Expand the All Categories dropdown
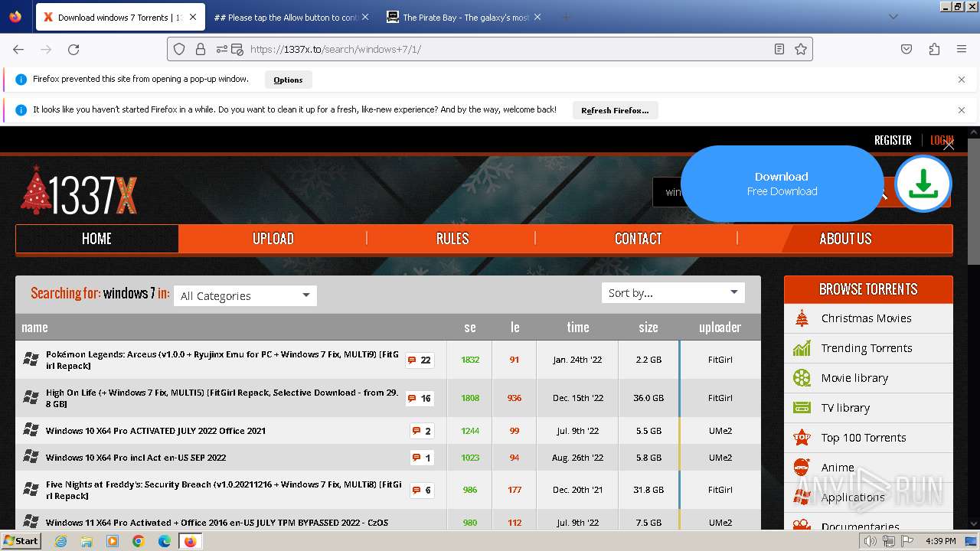980x551 pixels. pos(245,295)
